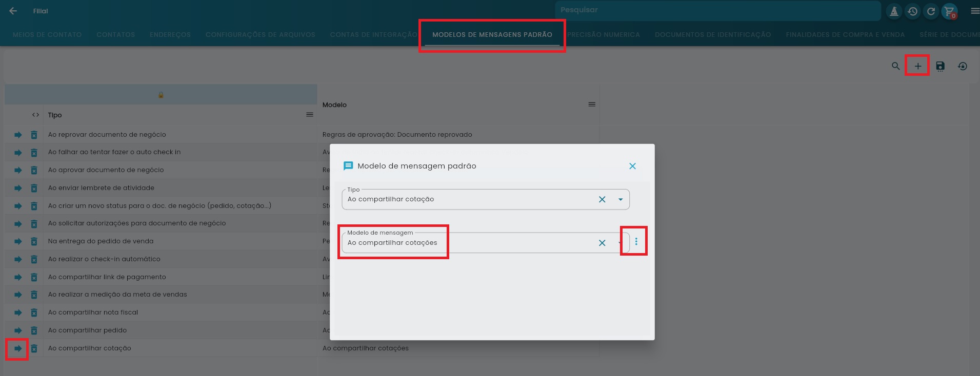Click the restore history icon beside save
Viewport: 980px width, 376px height.
[x=963, y=66]
